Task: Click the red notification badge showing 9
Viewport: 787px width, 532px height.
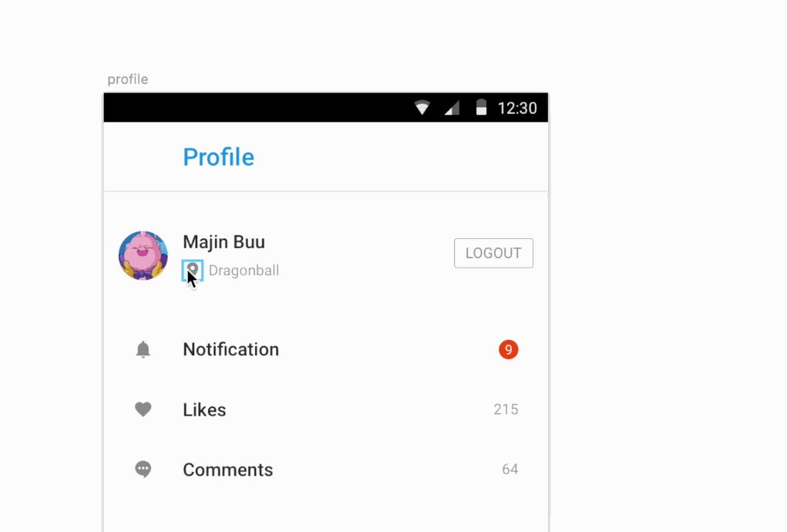Action: coord(508,350)
